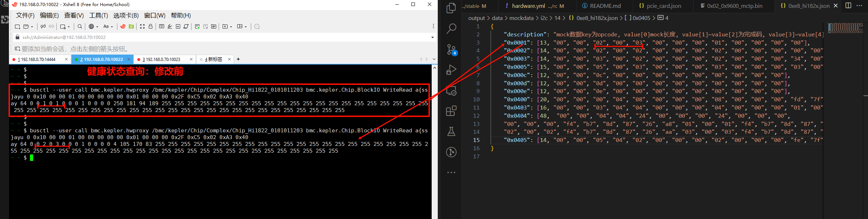
Task: Open the Search view in VS Code
Action: coord(451,29)
